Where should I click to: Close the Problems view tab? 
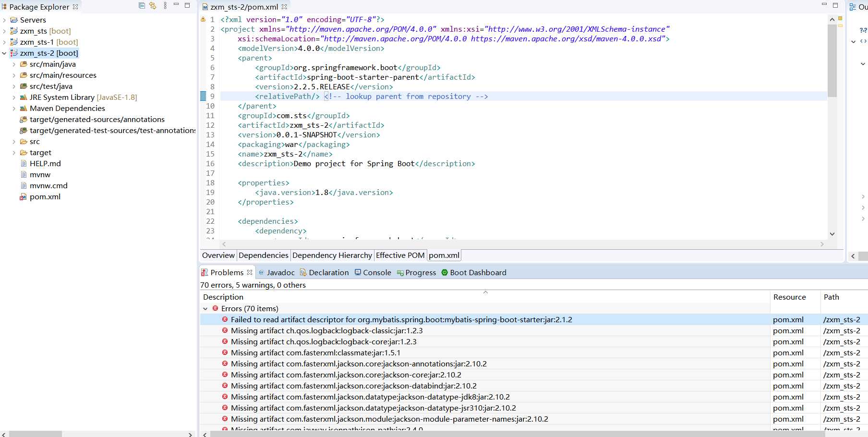coord(250,272)
